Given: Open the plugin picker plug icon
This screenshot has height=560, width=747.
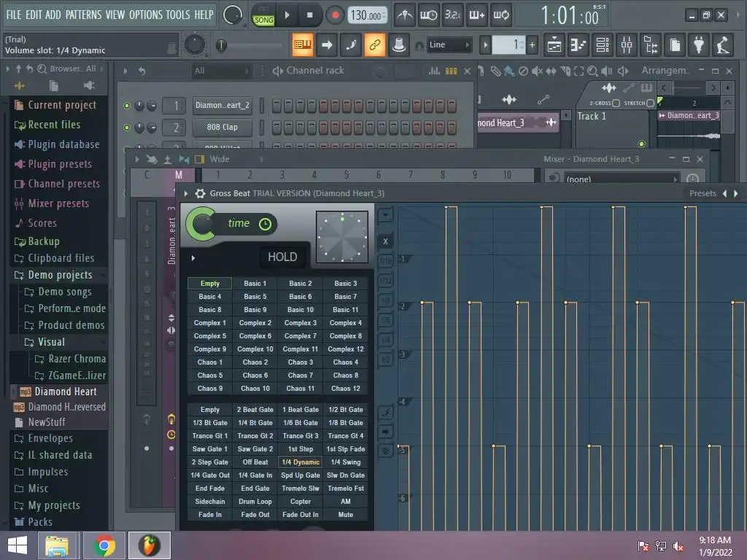Looking at the screenshot, I should [699, 45].
